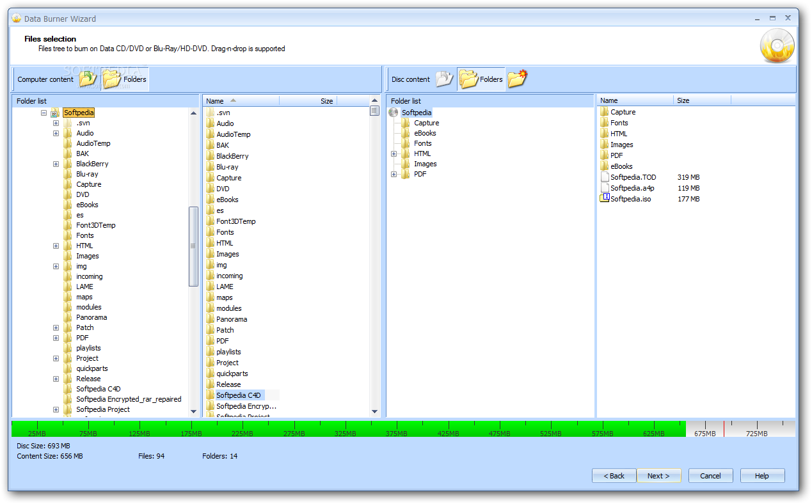Click the computer content refresh icon
This screenshot has width=812, height=504.
(x=88, y=79)
